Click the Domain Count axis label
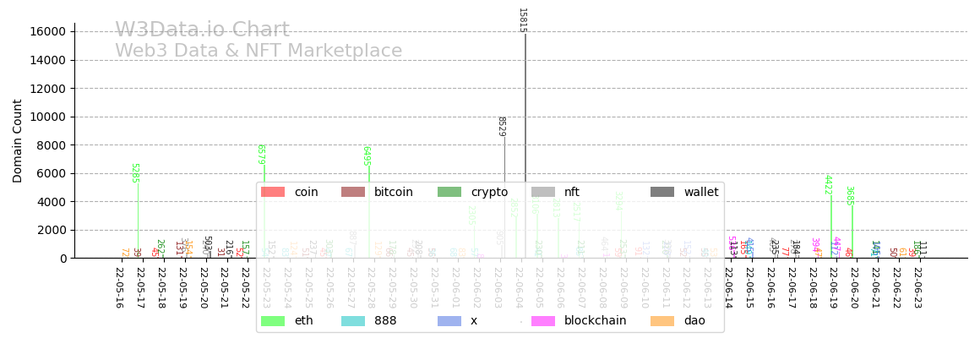 click(x=18, y=141)
